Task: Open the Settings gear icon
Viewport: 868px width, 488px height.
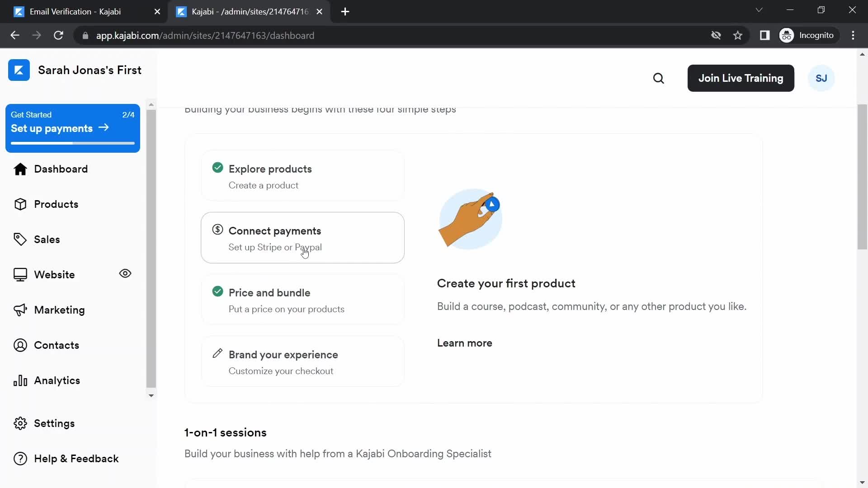Action: click(20, 423)
